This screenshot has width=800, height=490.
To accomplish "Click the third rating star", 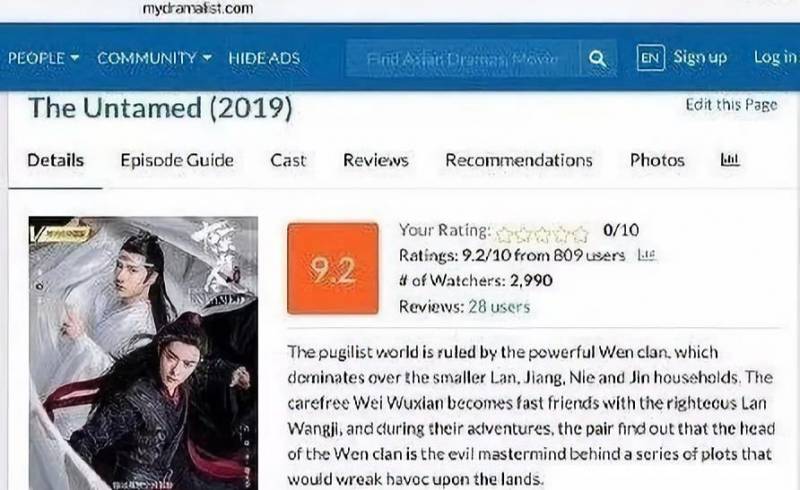I will (x=542, y=234).
